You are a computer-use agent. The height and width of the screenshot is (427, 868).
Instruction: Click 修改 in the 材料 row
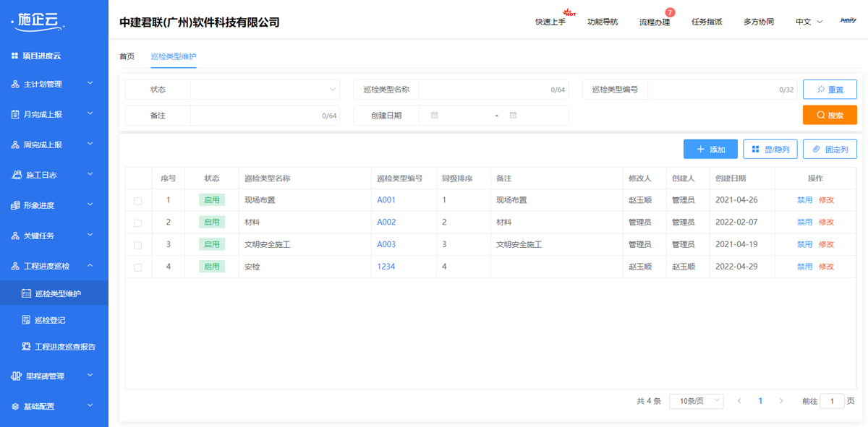click(826, 223)
